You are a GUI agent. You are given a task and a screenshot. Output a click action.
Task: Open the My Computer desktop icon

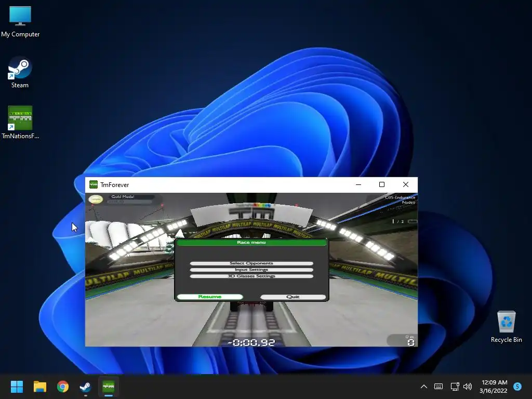click(20, 22)
